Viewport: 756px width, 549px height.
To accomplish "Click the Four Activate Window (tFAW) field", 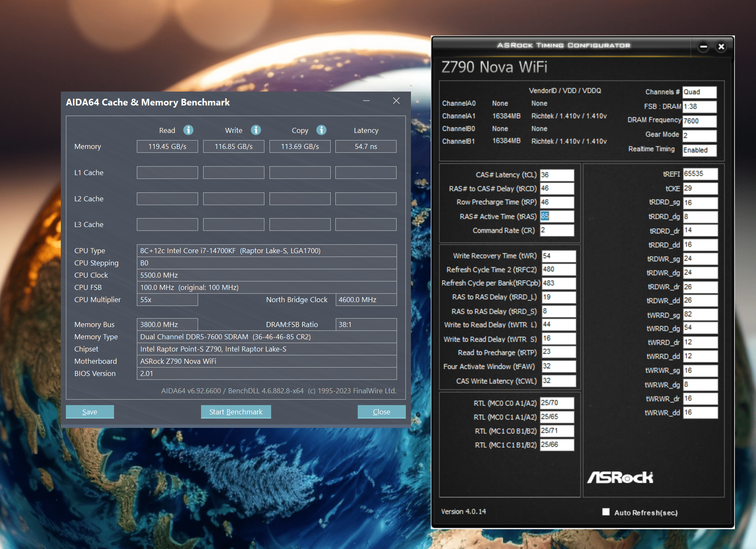I will click(559, 366).
